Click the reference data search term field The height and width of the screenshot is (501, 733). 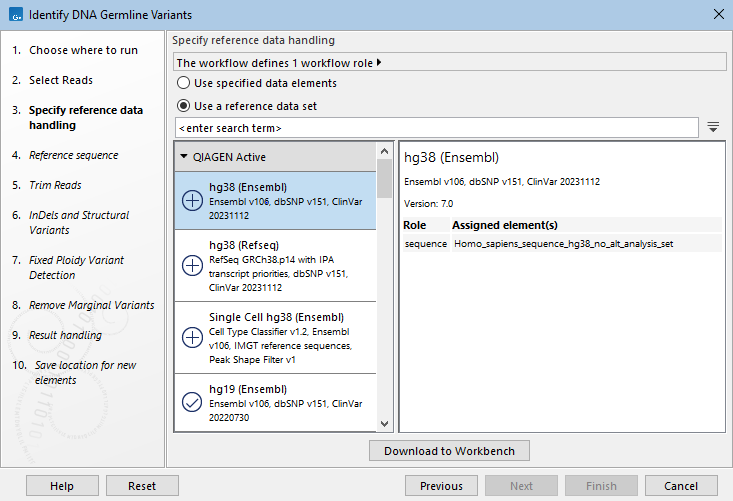tap(435, 128)
